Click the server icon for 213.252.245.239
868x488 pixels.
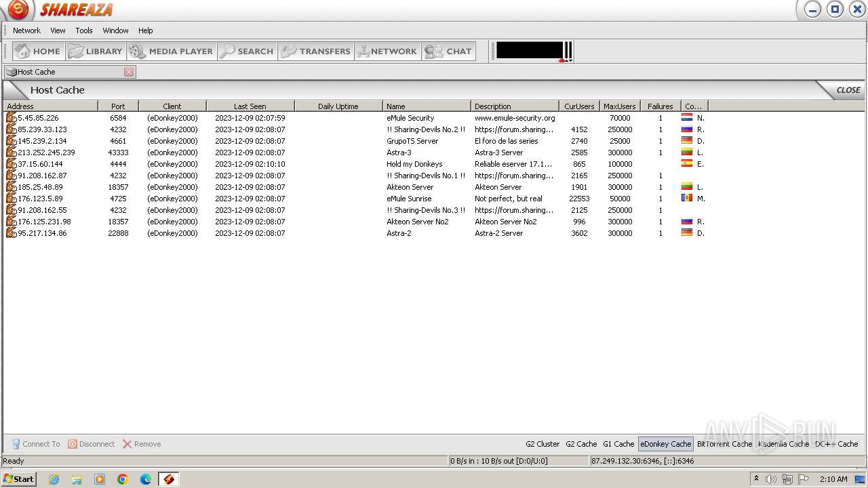pyautogui.click(x=11, y=152)
